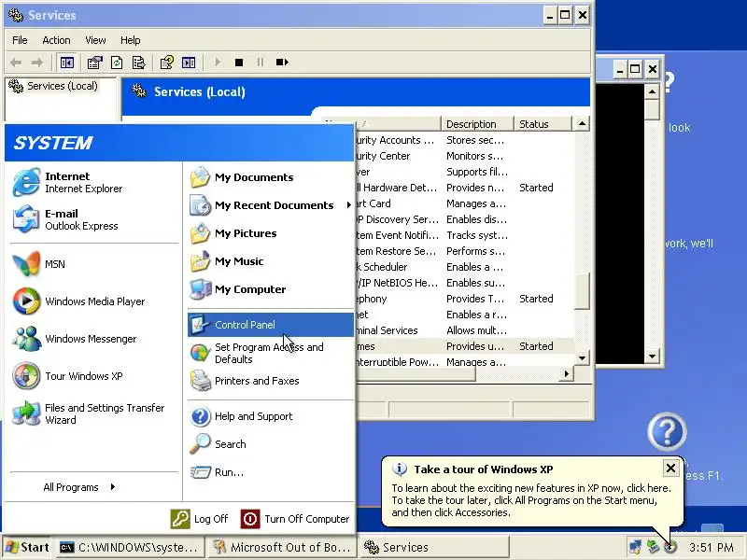Open the Help menu in Services
The image size is (747, 560).
[x=130, y=40]
